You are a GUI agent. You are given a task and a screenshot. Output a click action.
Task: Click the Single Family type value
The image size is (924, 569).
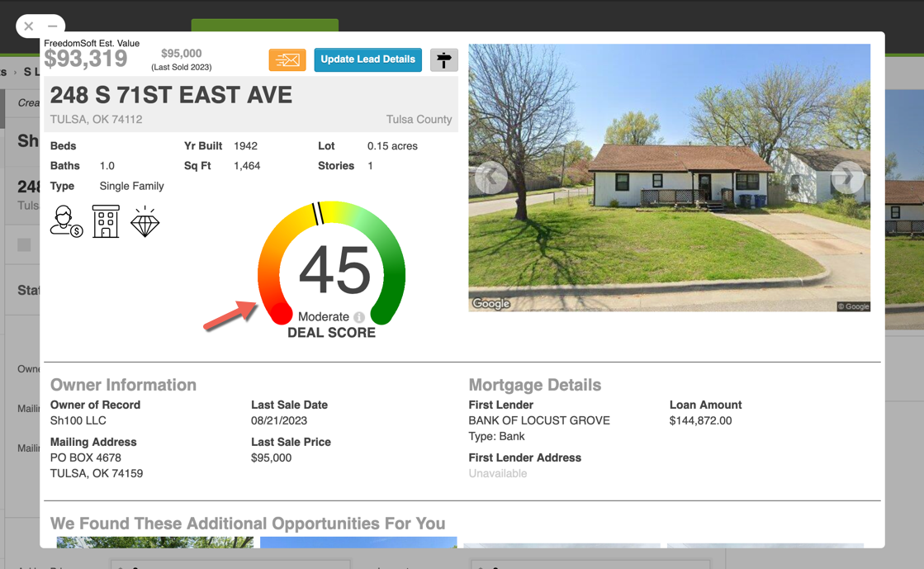tap(131, 186)
